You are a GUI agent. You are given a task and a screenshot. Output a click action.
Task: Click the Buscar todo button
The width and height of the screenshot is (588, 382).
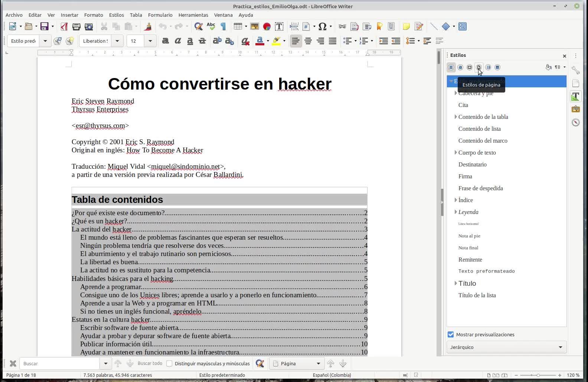pyautogui.click(x=150, y=363)
